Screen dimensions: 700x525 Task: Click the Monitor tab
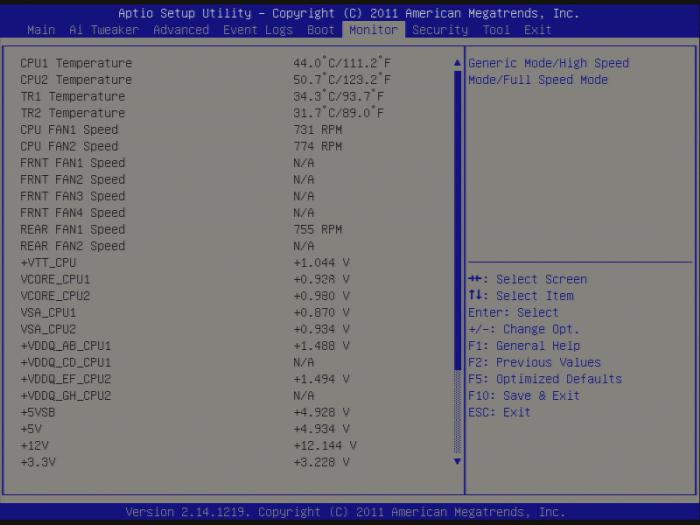click(x=373, y=30)
